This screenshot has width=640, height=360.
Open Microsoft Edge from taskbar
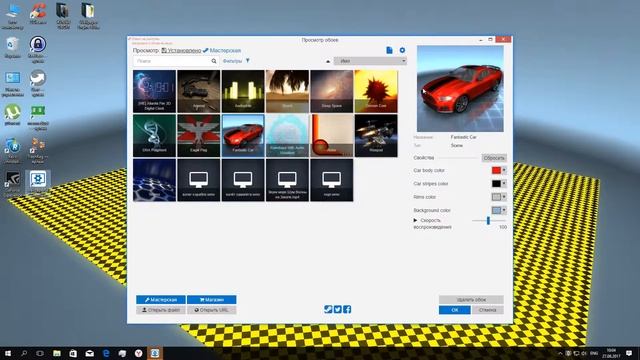[106, 353]
